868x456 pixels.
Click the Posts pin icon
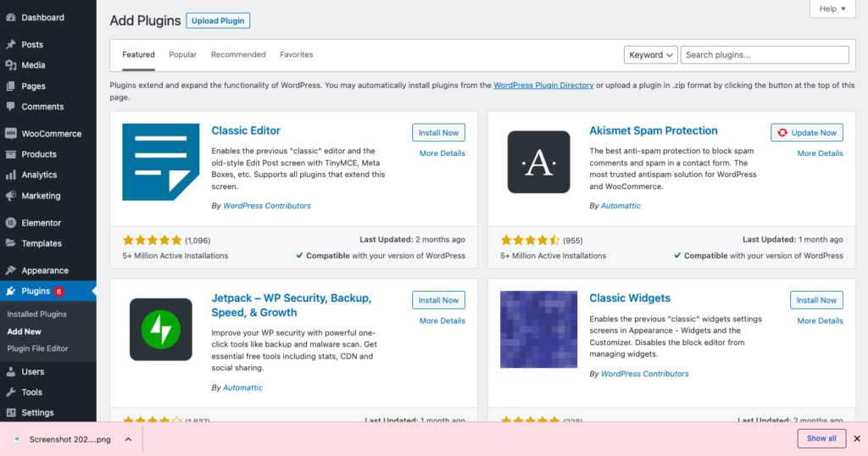(10, 44)
